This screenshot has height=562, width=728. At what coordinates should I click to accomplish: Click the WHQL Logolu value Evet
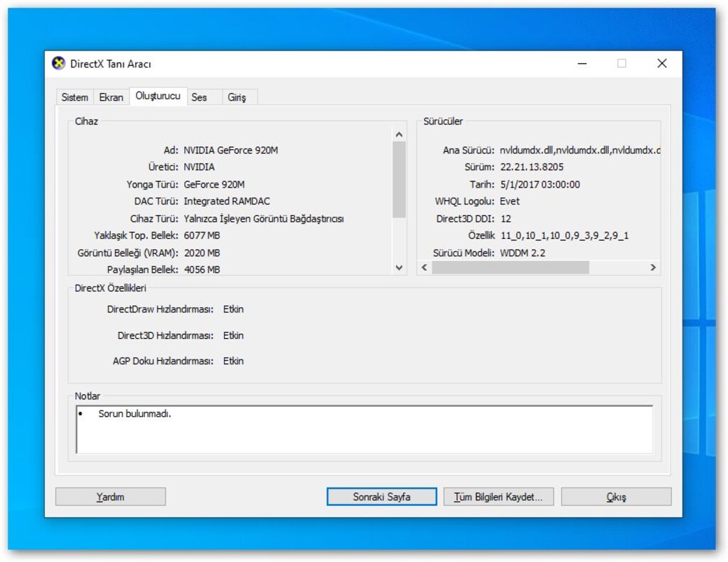[509, 201]
